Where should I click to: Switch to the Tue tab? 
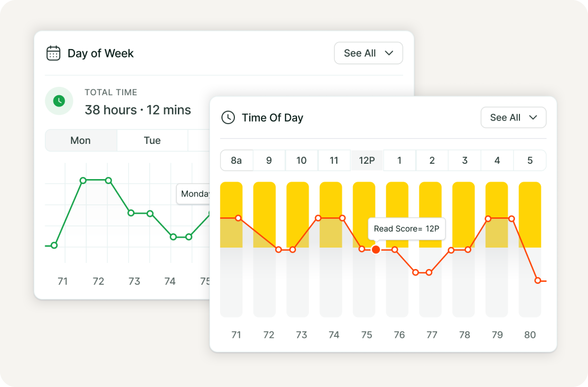click(x=152, y=140)
